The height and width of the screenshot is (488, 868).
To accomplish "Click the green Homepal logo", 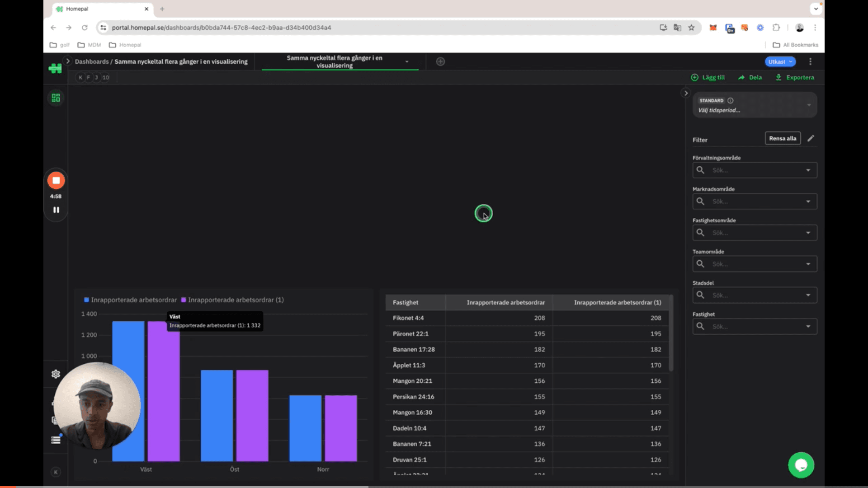I will pyautogui.click(x=55, y=68).
